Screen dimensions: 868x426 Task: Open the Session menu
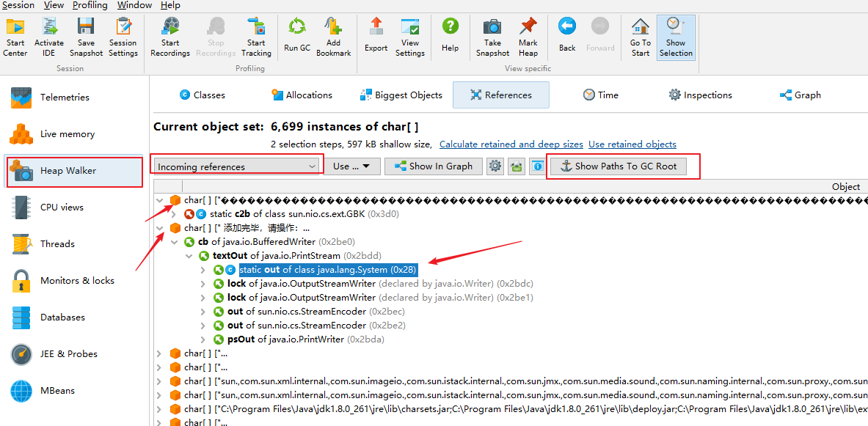point(18,5)
